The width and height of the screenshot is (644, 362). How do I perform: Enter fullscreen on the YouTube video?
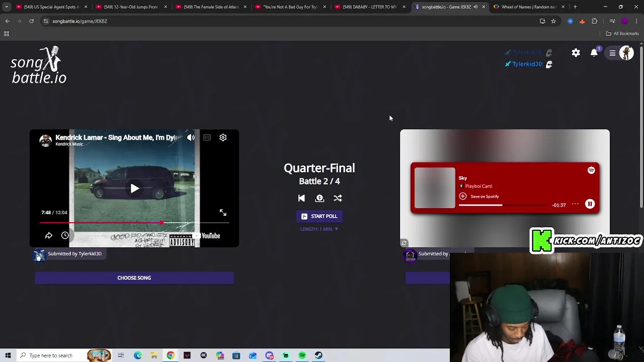click(x=223, y=213)
